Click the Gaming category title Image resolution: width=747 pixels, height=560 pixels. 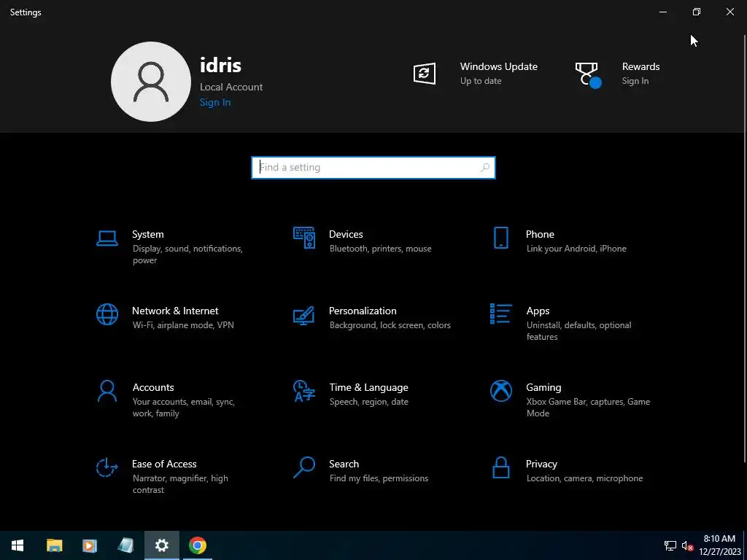[x=543, y=388]
